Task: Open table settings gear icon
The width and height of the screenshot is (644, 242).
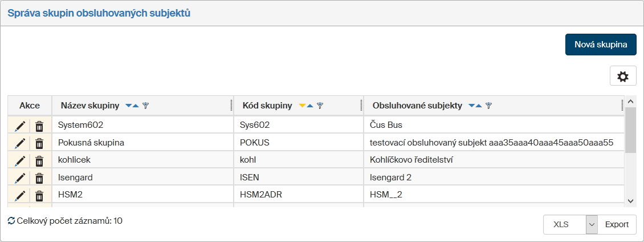Action: tap(623, 76)
